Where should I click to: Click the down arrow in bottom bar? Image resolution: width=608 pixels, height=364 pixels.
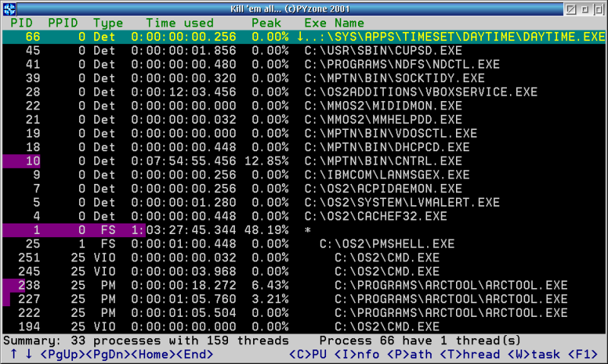(28, 354)
